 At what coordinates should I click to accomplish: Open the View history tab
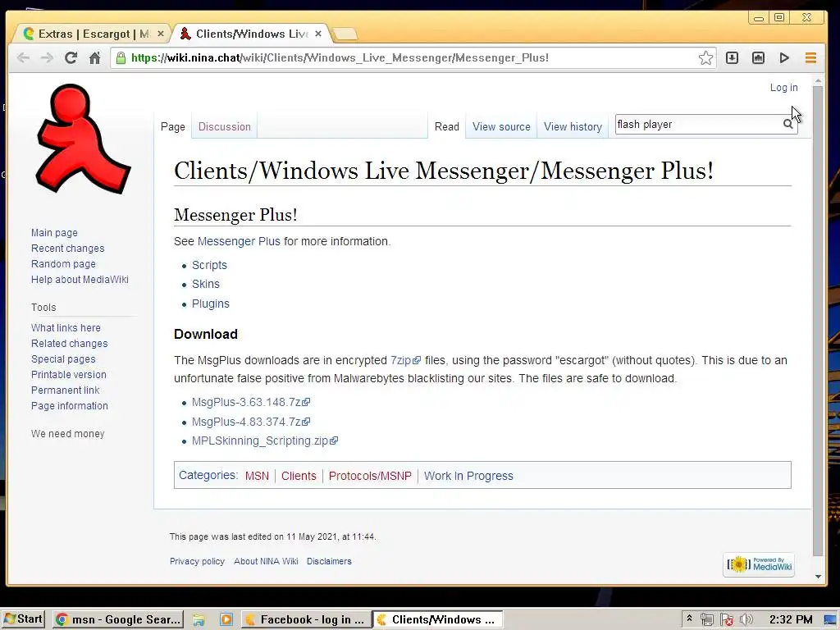click(x=573, y=127)
